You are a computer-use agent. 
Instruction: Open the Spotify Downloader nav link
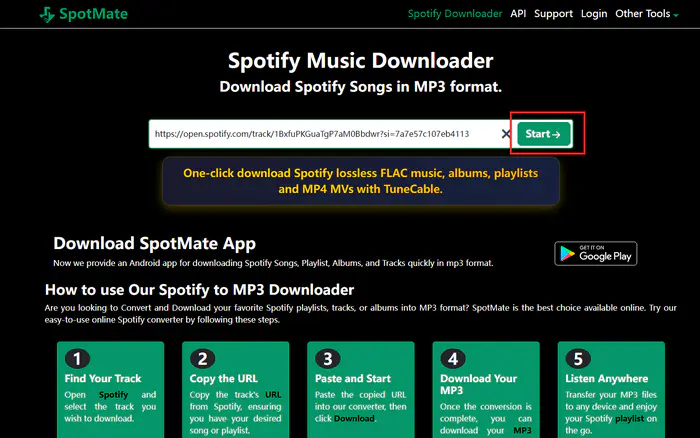(x=454, y=14)
